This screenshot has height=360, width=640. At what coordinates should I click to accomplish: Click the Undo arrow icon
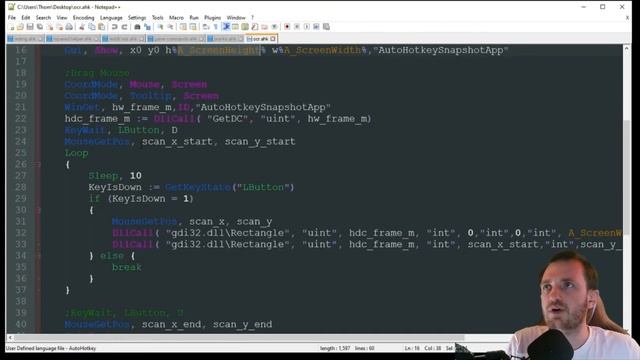click(115, 27)
